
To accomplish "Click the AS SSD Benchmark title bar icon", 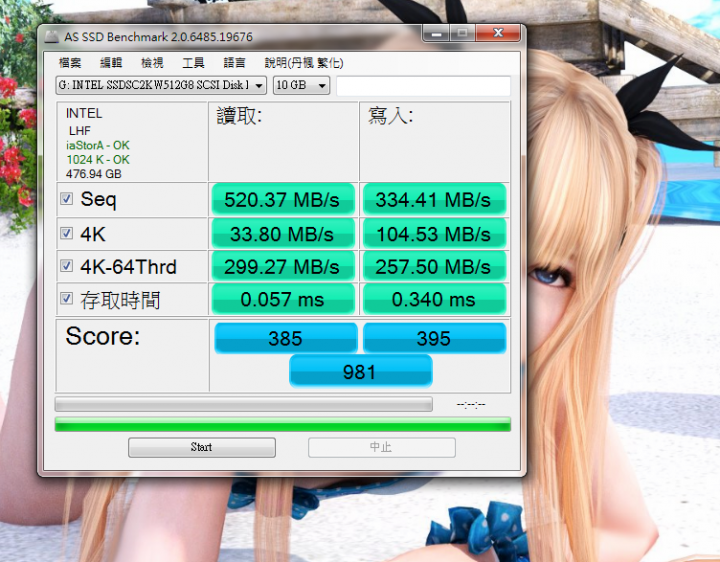I will click(x=52, y=37).
